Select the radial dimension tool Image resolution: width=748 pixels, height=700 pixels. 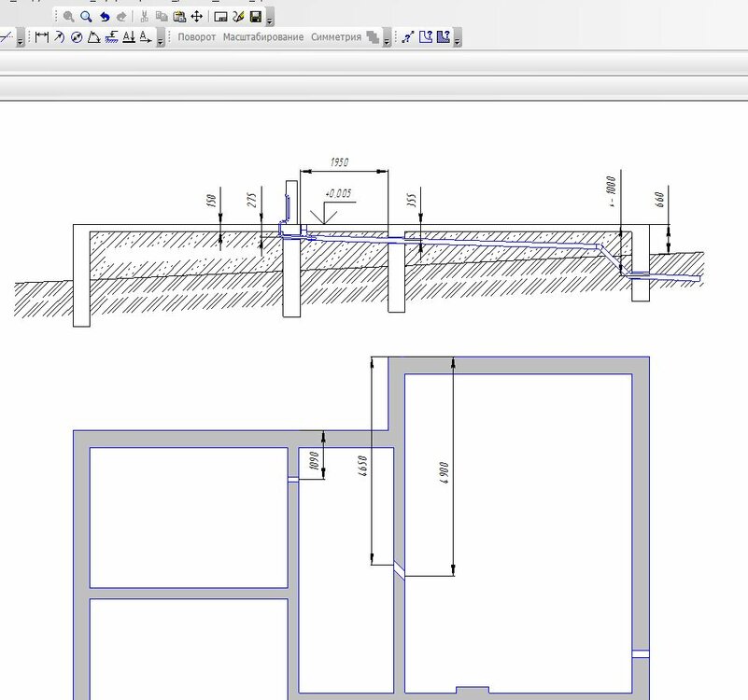[x=59, y=37]
